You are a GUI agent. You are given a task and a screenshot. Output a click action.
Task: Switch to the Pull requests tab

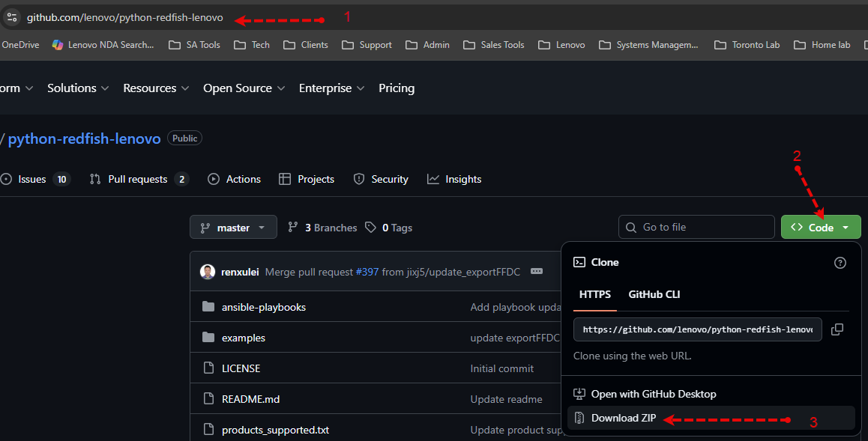[138, 179]
